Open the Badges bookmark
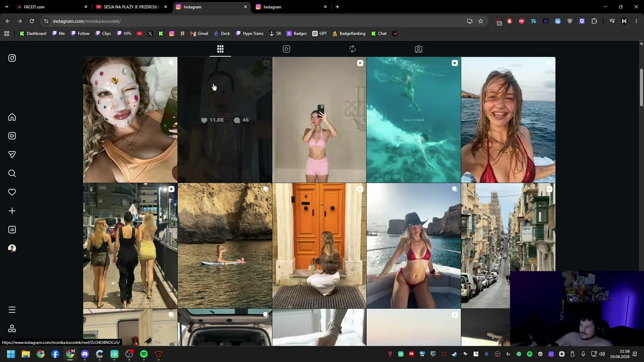The width and height of the screenshot is (644, 362). point(297,34)
